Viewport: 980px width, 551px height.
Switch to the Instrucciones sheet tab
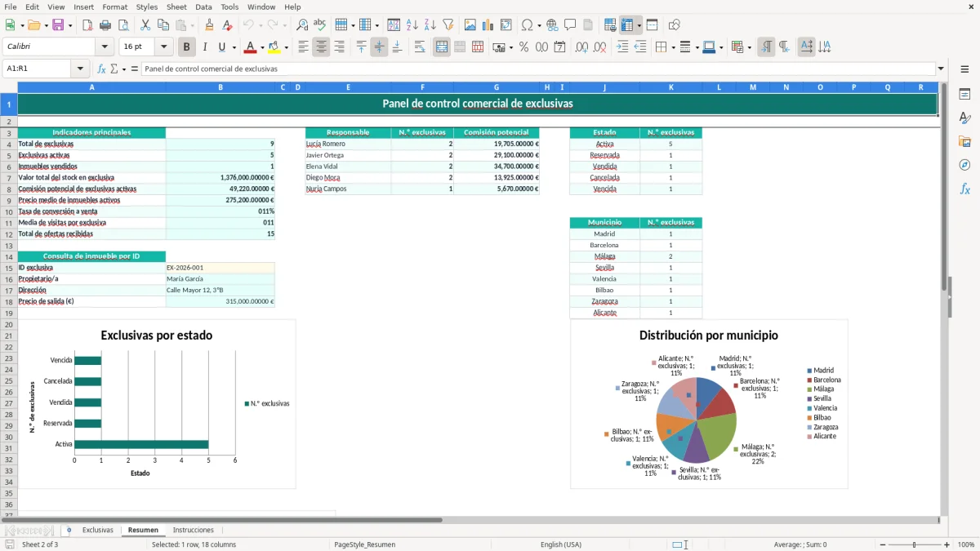[194, 531]
